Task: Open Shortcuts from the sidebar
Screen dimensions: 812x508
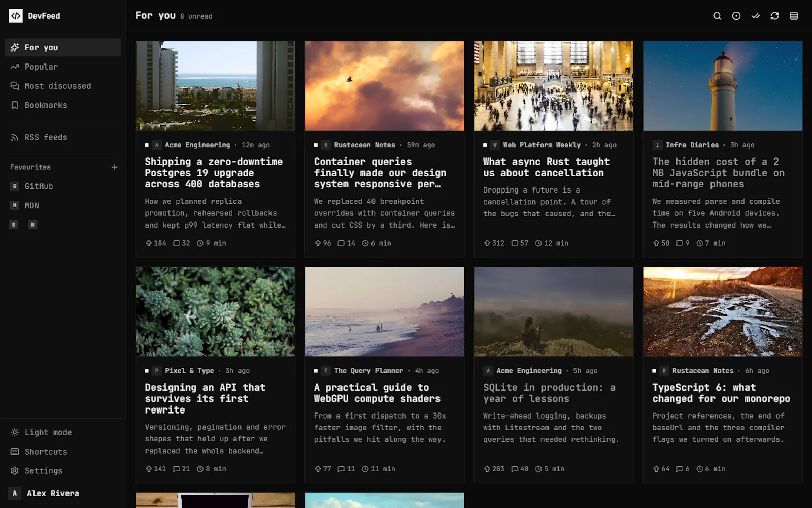Action: pos(63,452)
